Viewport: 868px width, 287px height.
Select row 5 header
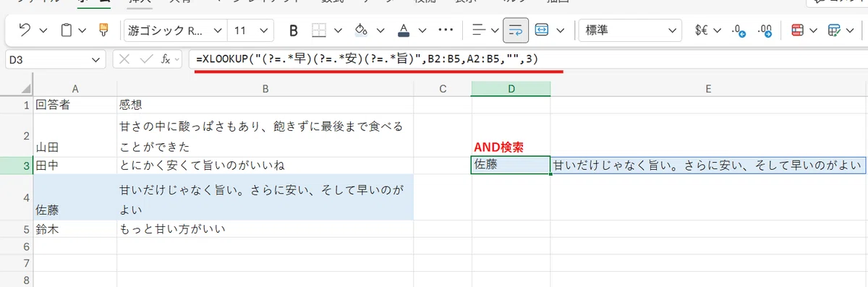click(x=17, y=229)
